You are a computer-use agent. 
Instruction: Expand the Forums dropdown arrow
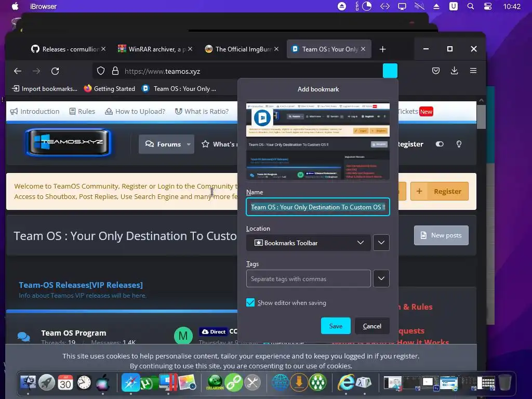pos(189,144)
